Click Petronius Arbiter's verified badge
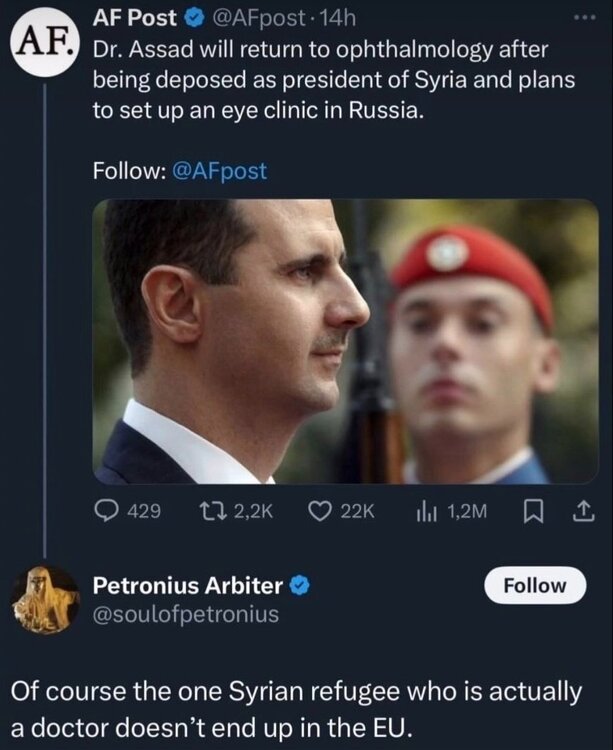 (x=297, y=585)
